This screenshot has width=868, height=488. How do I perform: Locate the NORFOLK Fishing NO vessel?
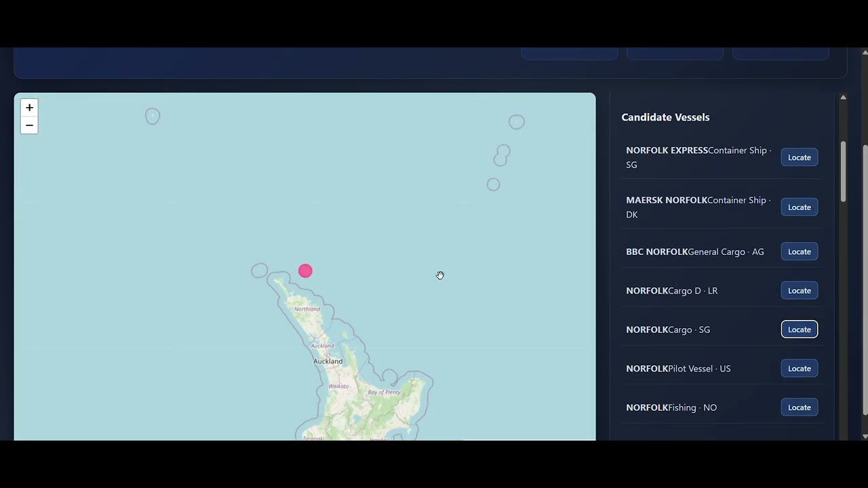click(x=800, y=407)
